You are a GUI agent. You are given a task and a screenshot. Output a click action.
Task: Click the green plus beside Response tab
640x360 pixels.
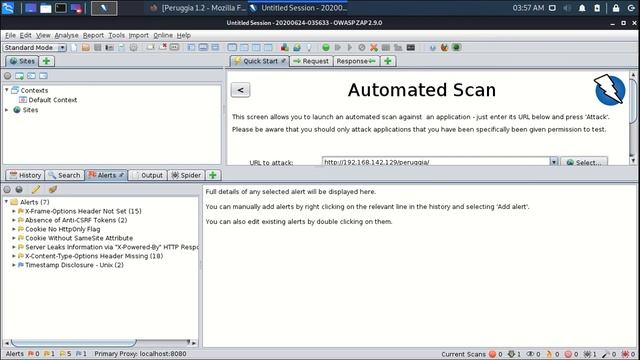click(388, 61)
